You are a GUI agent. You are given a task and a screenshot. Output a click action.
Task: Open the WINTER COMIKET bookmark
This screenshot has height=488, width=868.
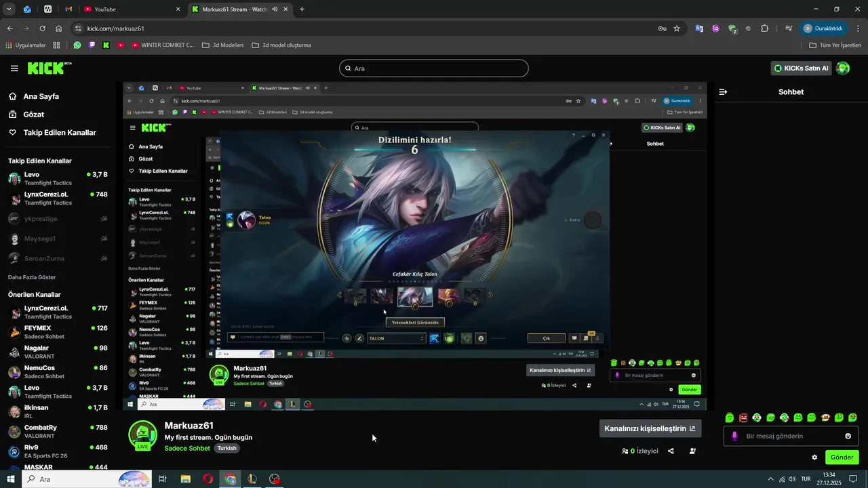pos(163,45)
